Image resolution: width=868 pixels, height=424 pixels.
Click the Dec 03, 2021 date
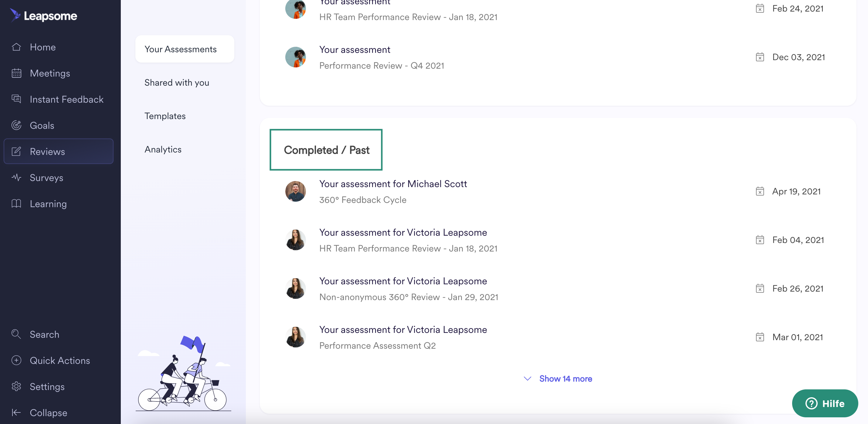[x=798, y=57]
